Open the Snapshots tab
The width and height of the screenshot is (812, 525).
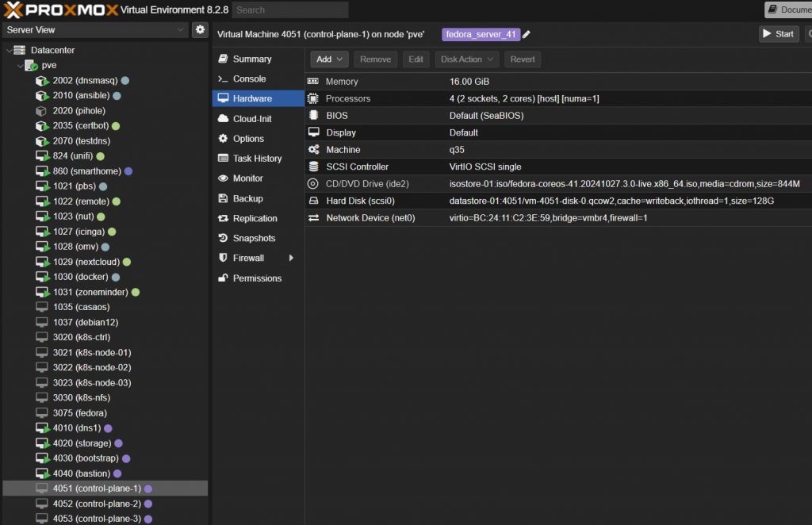click(x=254, y=239)
